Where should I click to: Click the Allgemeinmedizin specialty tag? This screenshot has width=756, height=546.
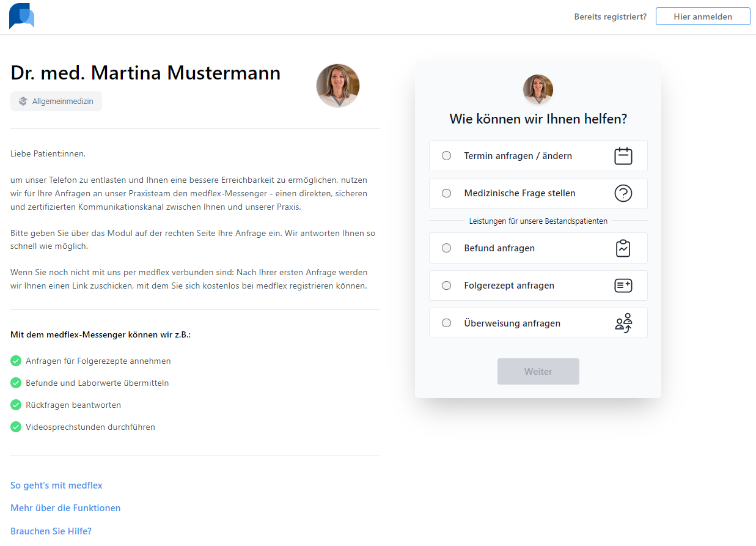point(56,101)
